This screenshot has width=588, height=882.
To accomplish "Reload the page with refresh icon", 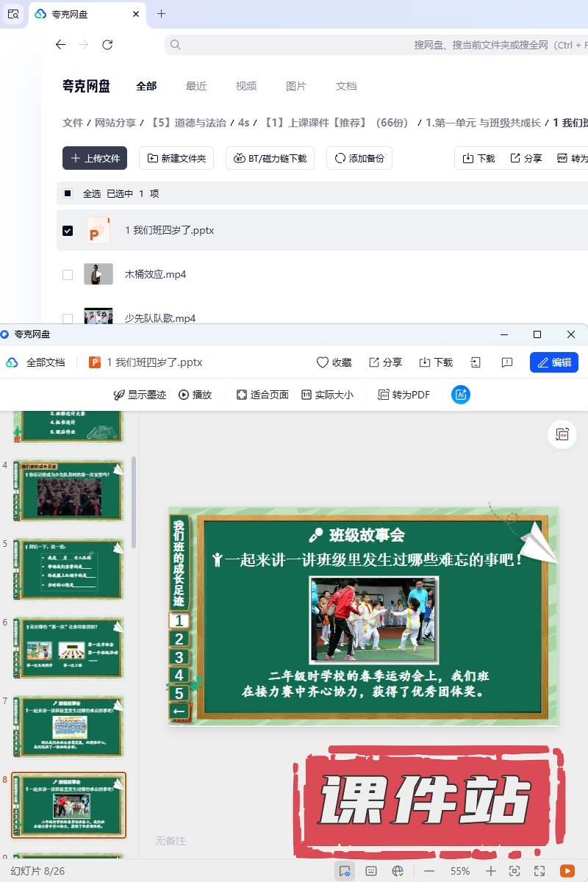I will click(107, 45).
